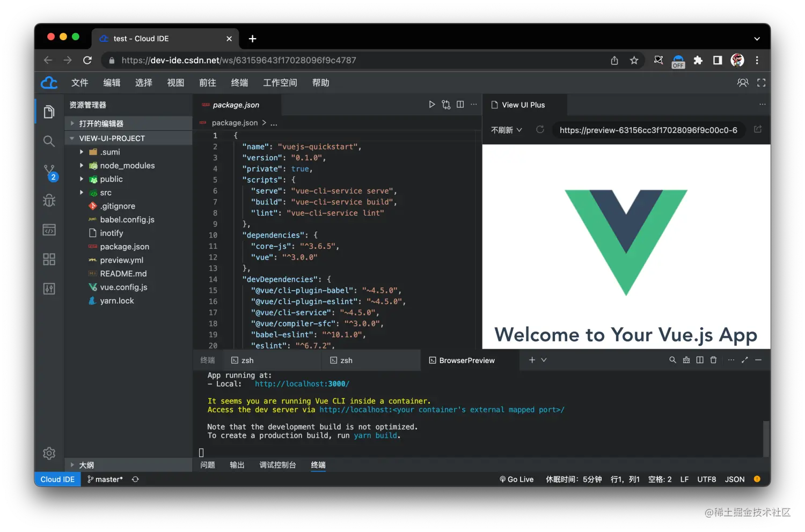
Task: Click the CSDN Cloud IDE logo
Action: 49,83
